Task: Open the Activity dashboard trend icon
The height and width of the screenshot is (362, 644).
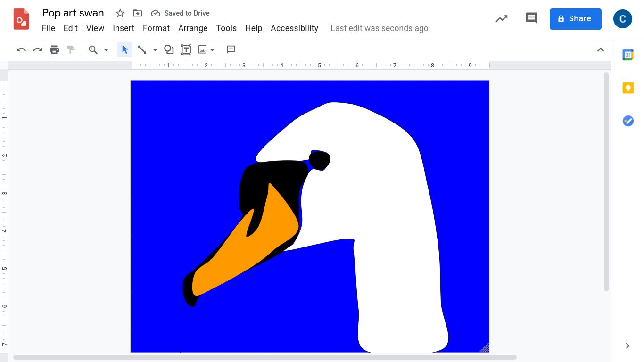Action: pyautogui.click(x=502, y=18)
